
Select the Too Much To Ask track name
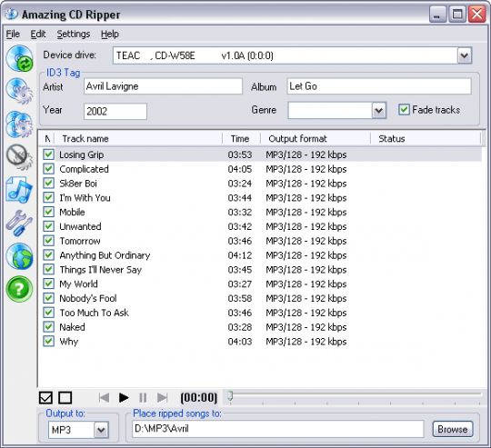94,313
